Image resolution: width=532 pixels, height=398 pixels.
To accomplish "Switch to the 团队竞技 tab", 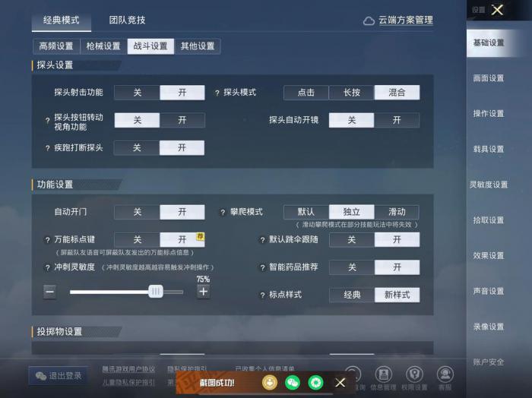I will (127, 20).
